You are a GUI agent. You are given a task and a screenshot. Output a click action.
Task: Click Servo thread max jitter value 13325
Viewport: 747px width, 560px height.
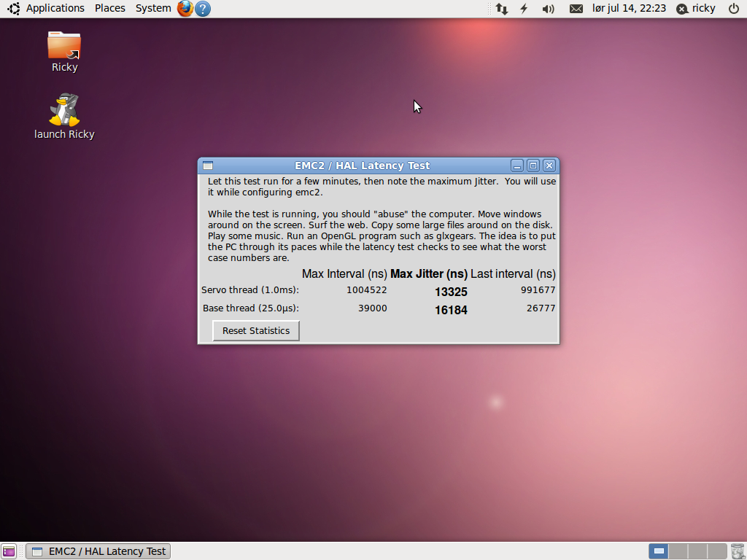click(x=451, y=292)
